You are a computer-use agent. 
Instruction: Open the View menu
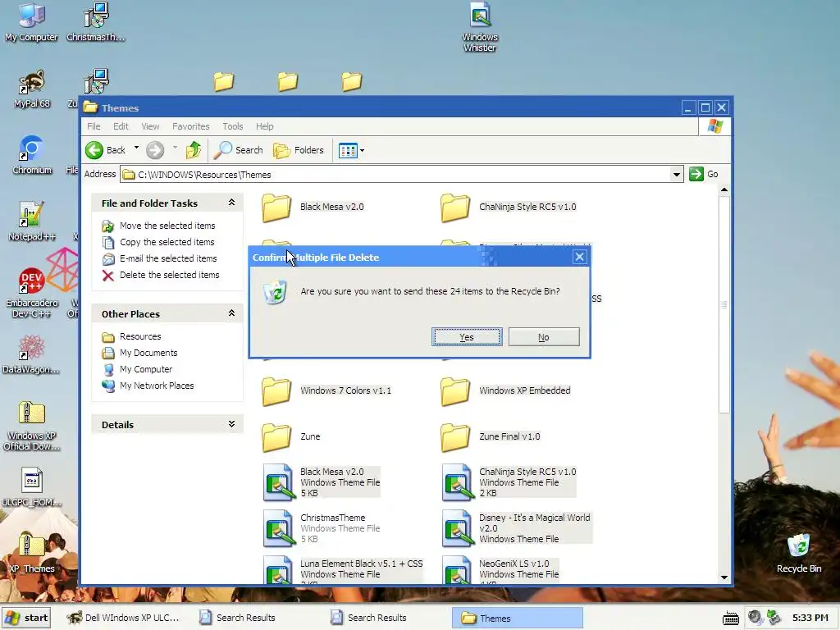click(x=150, y=126)
